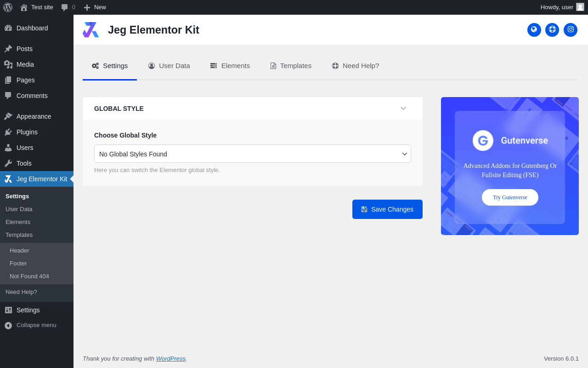Viewport: 588px width, 368px height.
Task: Click the Instagram icon in header
Action: pyautogui.click(x=571, y=30)
